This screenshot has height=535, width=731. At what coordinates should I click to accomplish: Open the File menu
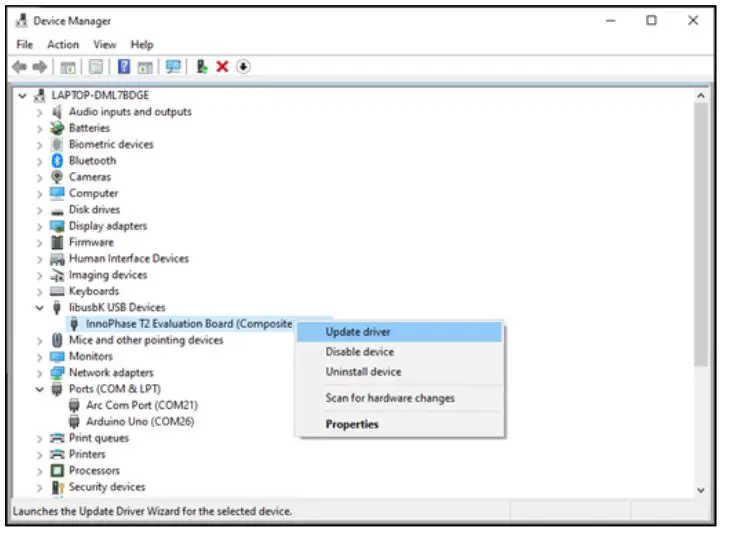tap(25, 45)
